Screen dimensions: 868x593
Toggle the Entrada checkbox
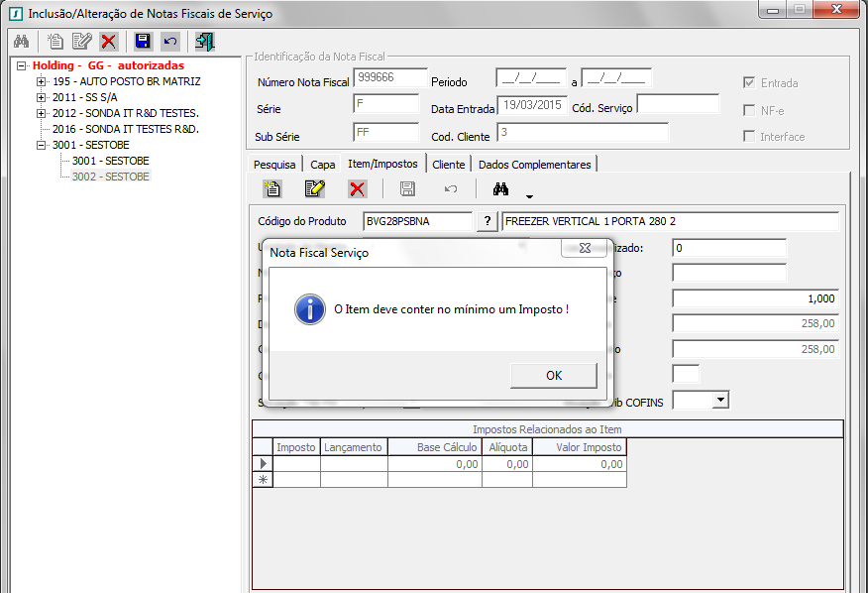750,83
